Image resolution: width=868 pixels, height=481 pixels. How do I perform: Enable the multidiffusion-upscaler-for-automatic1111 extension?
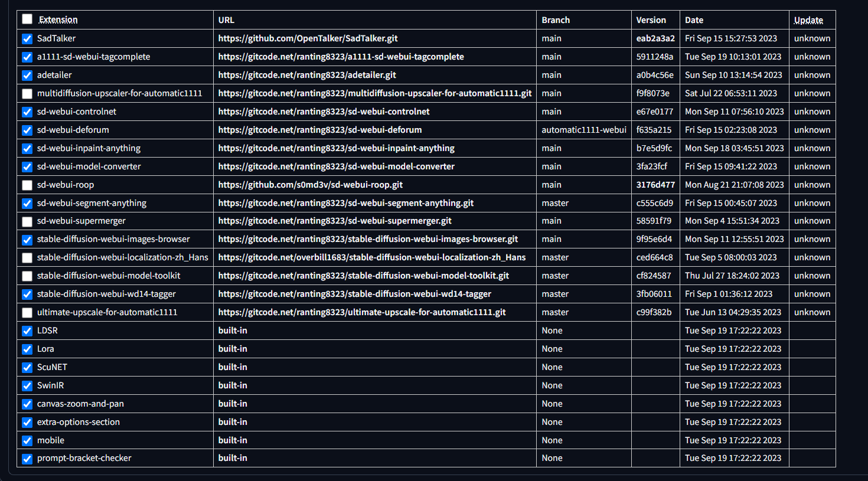click(x=27, y=93)
